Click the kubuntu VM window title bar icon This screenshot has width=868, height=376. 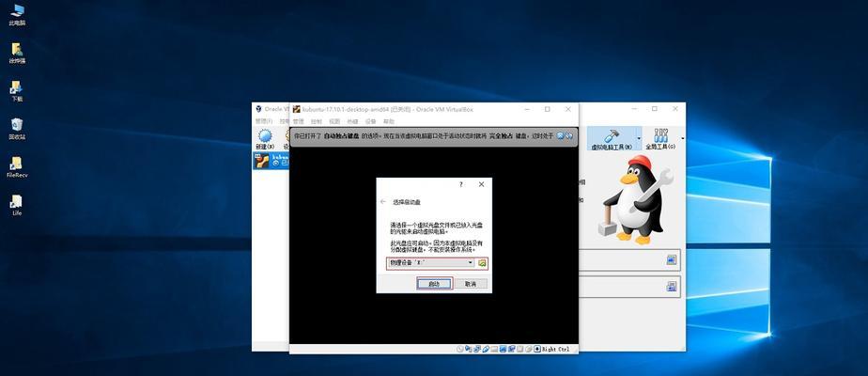(297, 109)
